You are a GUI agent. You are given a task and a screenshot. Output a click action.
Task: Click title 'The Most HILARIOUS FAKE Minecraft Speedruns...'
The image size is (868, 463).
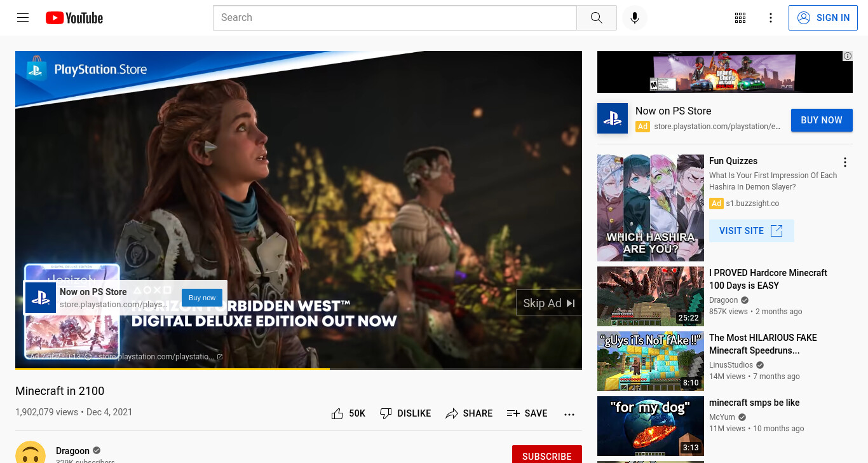point(763,344)
